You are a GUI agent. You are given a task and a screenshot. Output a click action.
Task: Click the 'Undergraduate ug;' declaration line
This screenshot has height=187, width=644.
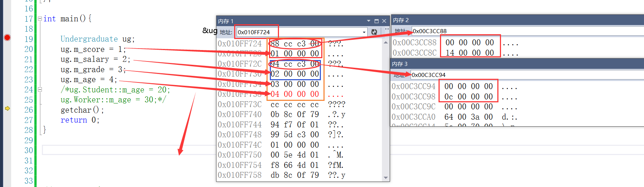pyautogui.click(x=98, y=39)
